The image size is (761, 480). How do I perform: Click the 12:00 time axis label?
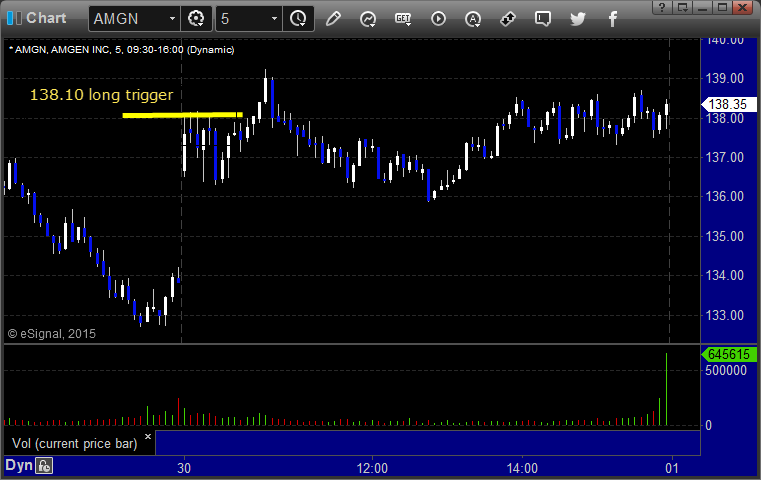(372, 468)
